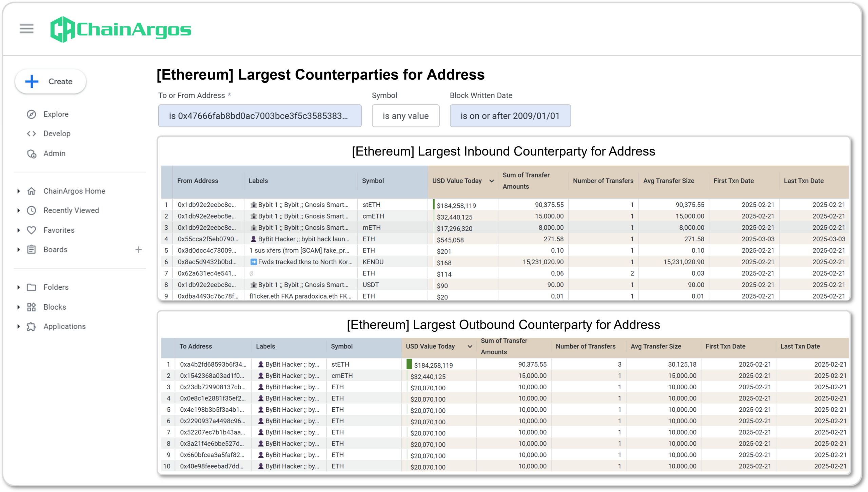Click the Boards menu item
The image size is (868, 492).
(x=55, y=250)
